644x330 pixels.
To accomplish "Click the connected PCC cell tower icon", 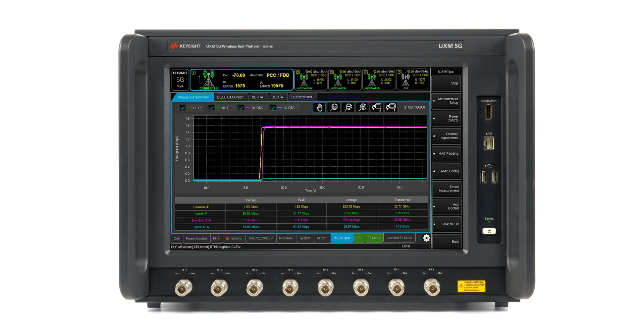I will click(x=208, y=79).
